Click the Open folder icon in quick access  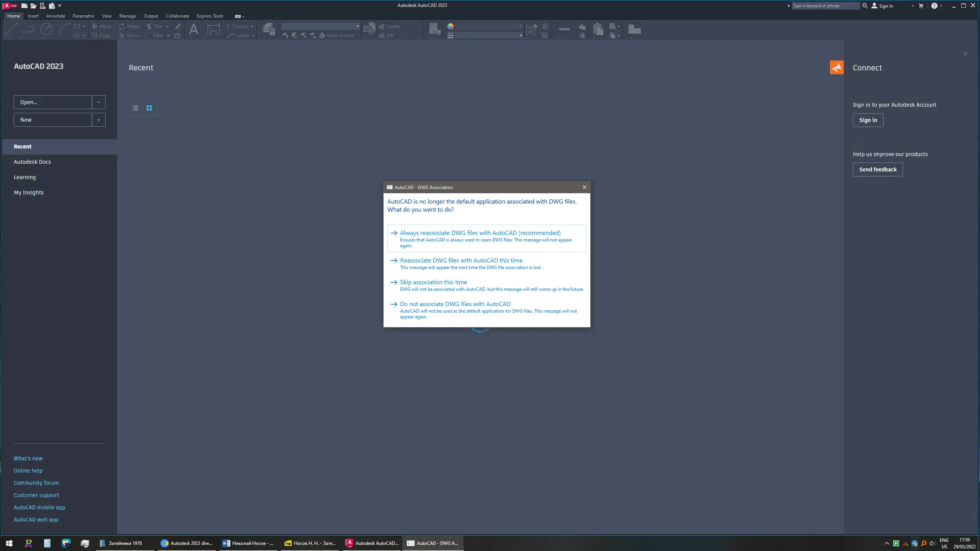click(x=33, y=6)
